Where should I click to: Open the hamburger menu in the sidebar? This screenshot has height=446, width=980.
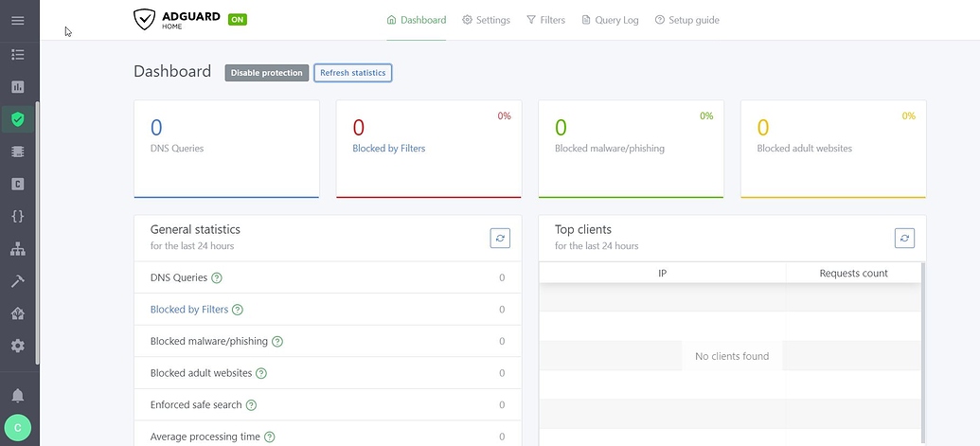tap(18, 21)
